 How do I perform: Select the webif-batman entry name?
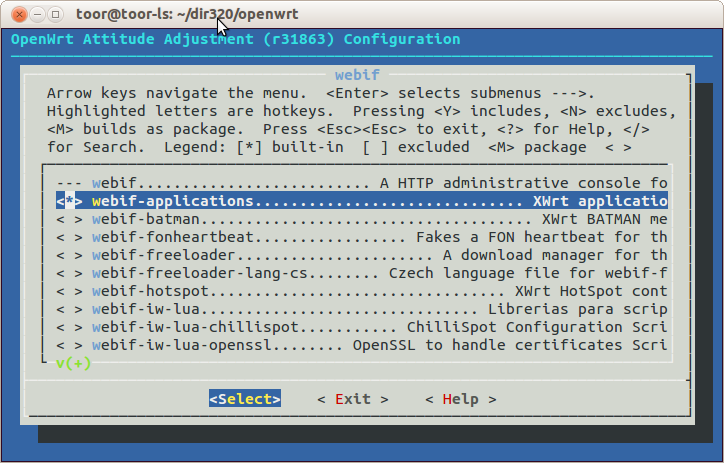pyautogui.click(x=146, y=219)
